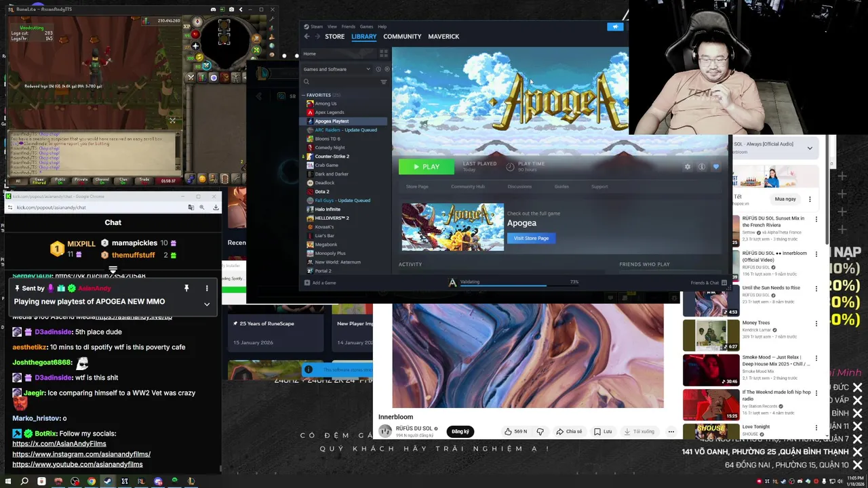The width and height of the screenshot is (868, 488).
Task: Click Home in Steam library sidebar
Action: coord(309,54)
